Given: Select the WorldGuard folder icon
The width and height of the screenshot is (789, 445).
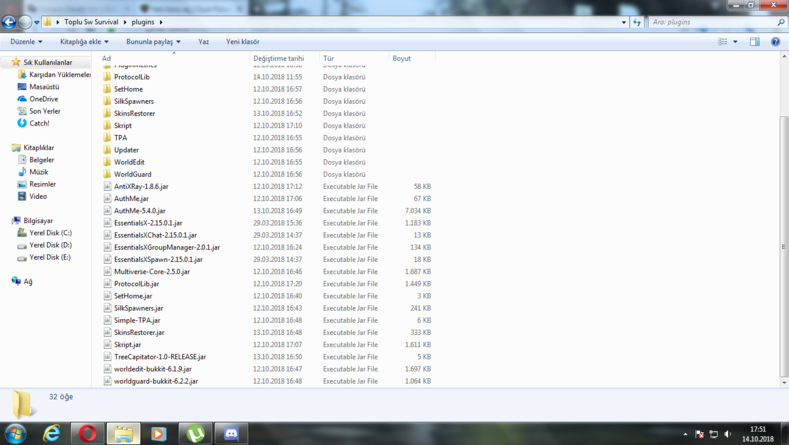Looking at the screenshot, I should click(107, 174).
